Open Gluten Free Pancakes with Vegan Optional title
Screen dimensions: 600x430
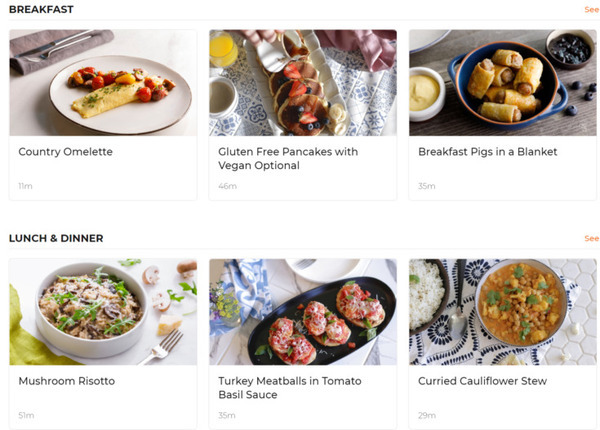(x=288, y=158)
